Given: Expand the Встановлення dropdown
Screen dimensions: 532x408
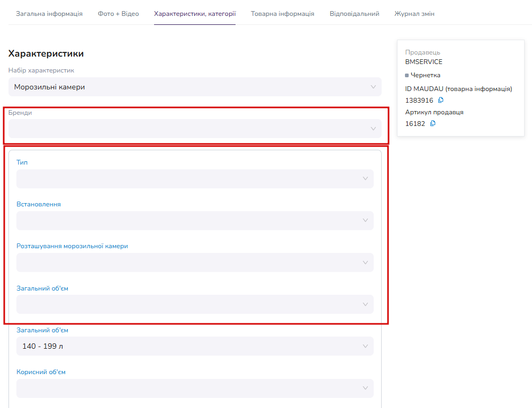Looking at the screenshot, I should click(195, 221).
